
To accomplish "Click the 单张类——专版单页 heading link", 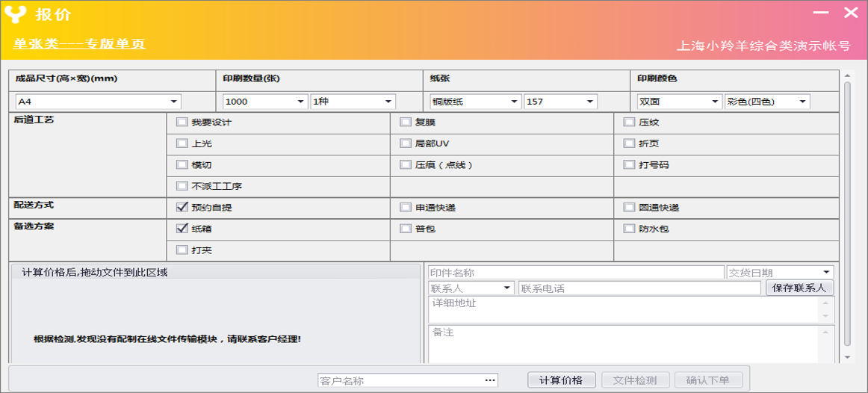I will pos(79,44).
